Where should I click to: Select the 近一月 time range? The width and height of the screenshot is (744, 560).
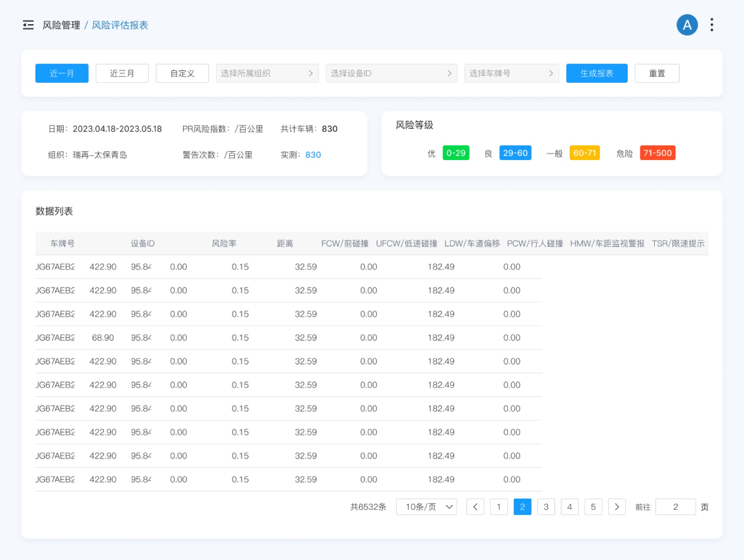pyautogui.click(x=62, y=73)
